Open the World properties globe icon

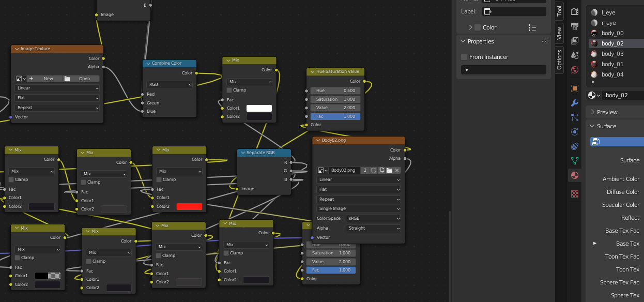(x=575, y=69)
